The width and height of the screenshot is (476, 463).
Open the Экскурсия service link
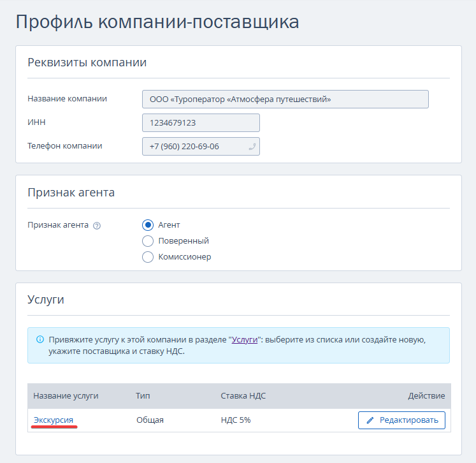[54, 420]
